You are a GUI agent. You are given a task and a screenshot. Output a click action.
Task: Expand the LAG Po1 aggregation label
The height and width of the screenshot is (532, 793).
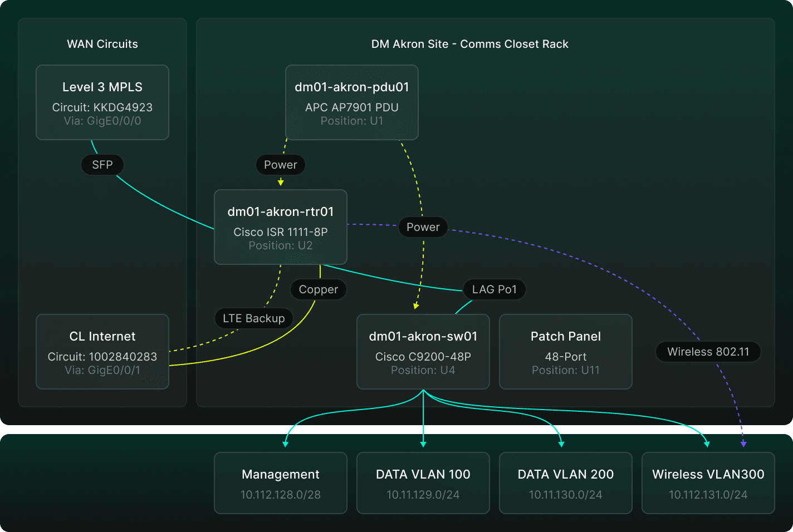coord(494,289)
